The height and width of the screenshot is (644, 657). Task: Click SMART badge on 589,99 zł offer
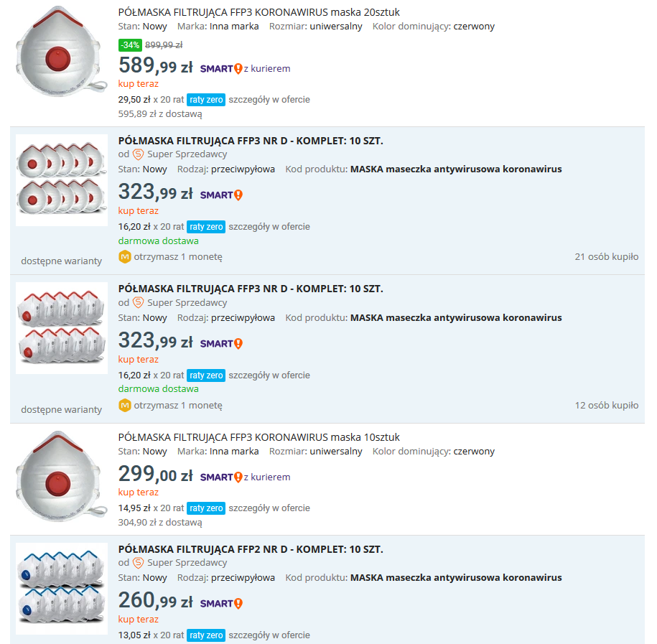(221, 69)
